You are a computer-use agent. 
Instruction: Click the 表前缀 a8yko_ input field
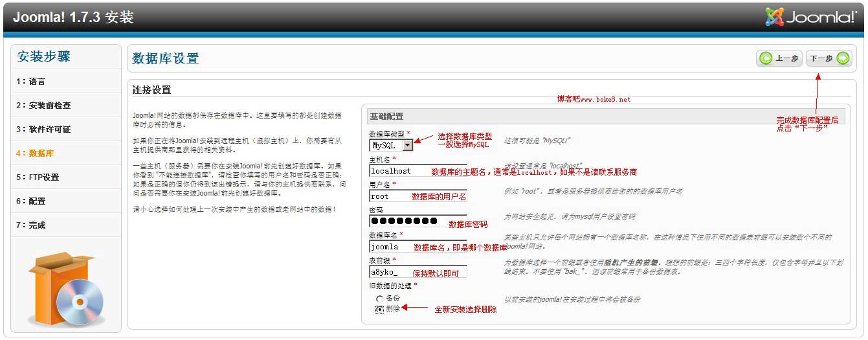click(417, 271)
